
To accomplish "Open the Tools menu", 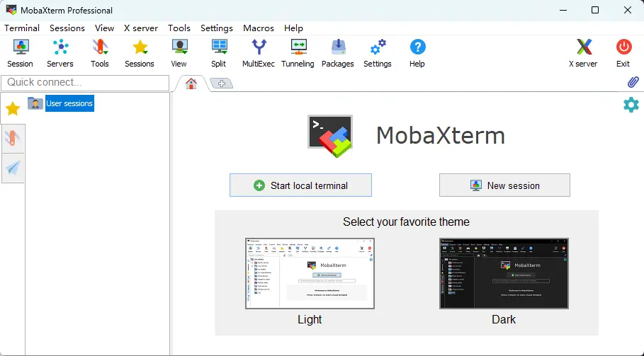I will pos(179,28).
